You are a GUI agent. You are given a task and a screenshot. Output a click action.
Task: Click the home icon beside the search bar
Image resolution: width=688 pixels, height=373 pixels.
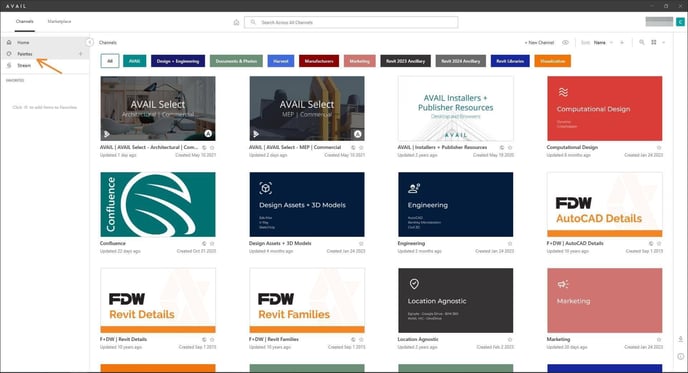(x=236, y=22)
